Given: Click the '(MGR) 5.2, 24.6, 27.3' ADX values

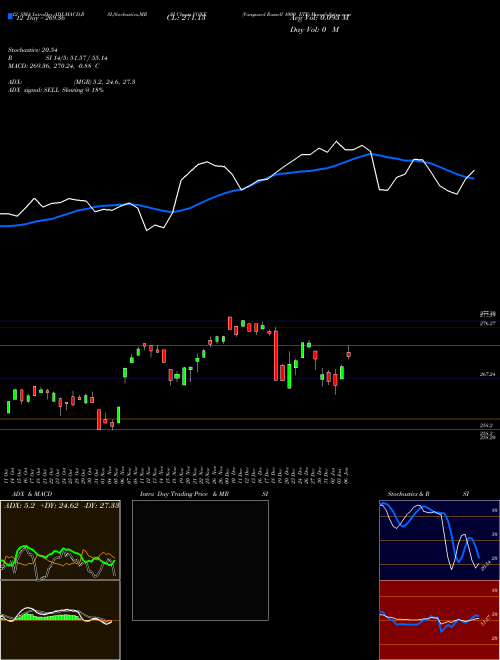Looking at the screenshot, I should 104,82.
